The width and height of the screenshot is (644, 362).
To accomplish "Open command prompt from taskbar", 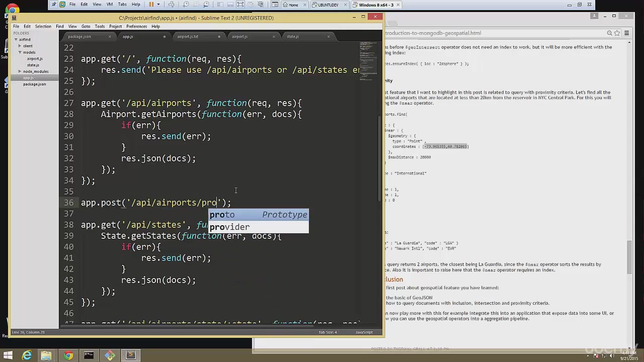I will (89, 355).
